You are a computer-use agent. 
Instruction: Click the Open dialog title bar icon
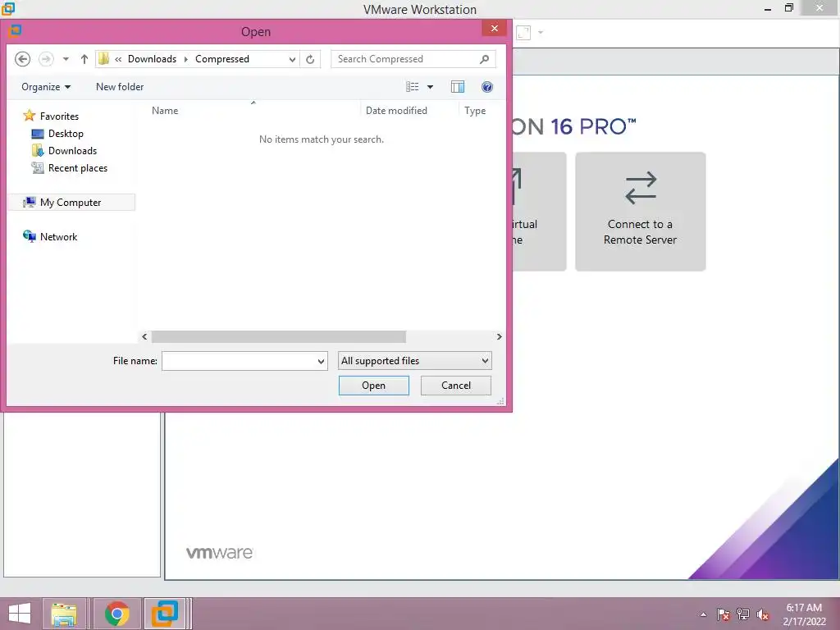pyautogui.click(x=15, y=30)
